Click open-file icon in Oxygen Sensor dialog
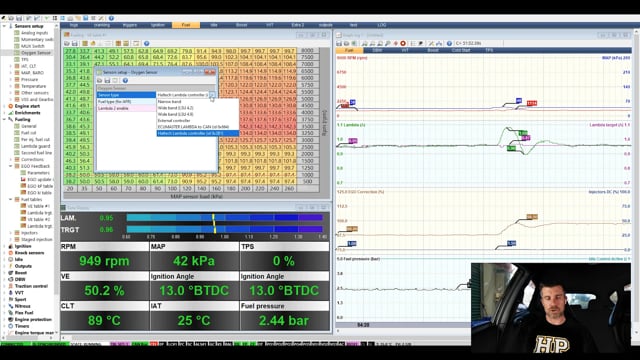This screenshot has height=360, width=640. point(100,80)
